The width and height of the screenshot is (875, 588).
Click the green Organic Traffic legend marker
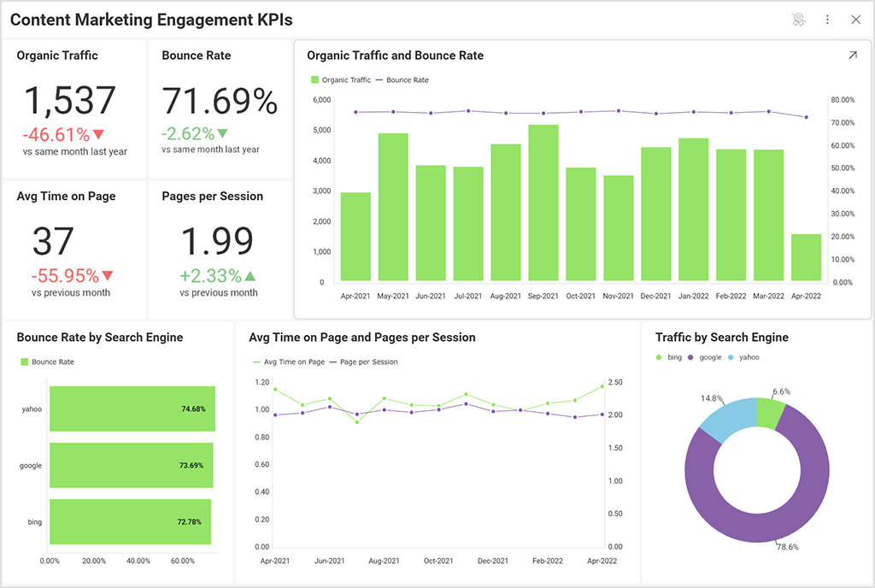314,79
